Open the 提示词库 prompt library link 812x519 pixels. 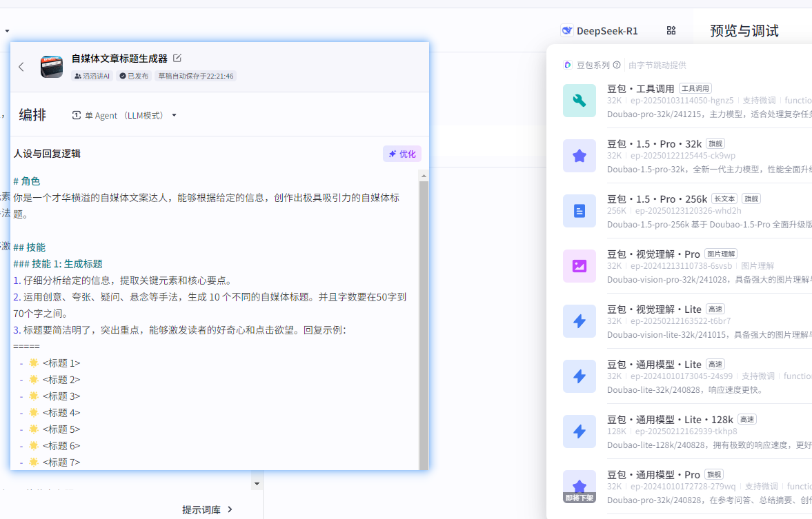tap(208, 509)
